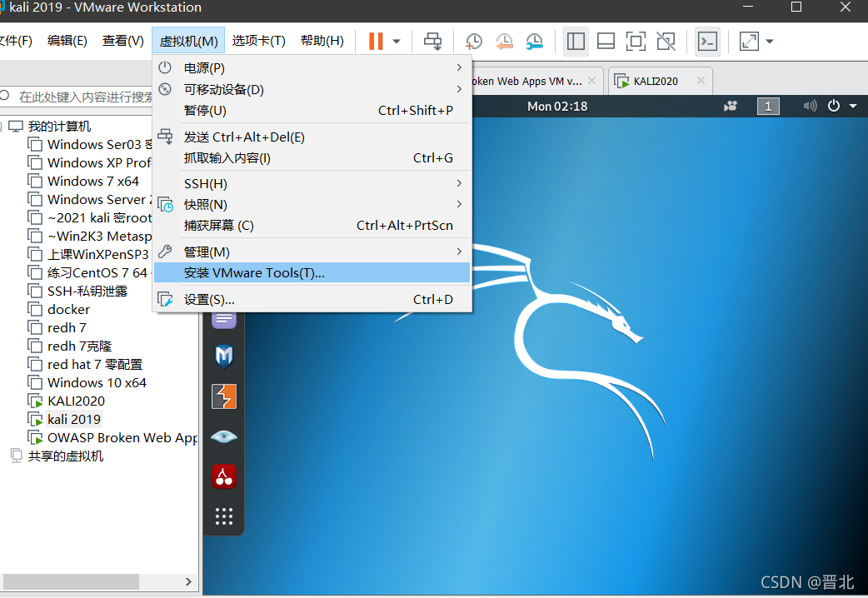868x598 pixels.
Task: Expand the 电源(P) submenu
Action: coord(312,68)
